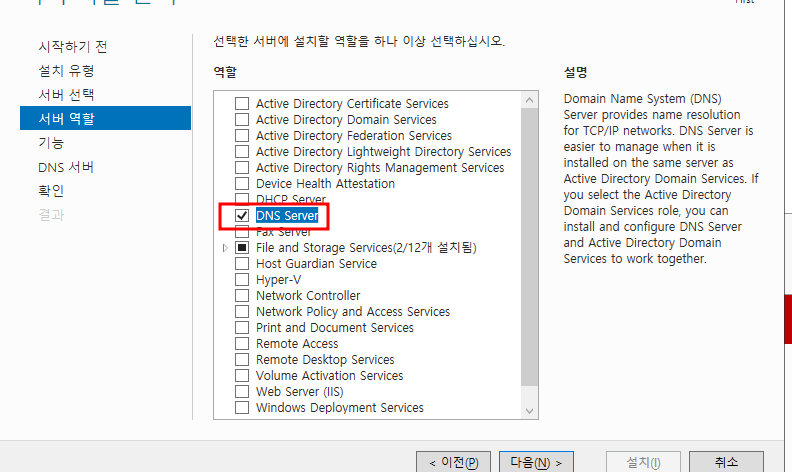Select Network Controller role label
Screen dimensions: 792x472
(308, 296)
